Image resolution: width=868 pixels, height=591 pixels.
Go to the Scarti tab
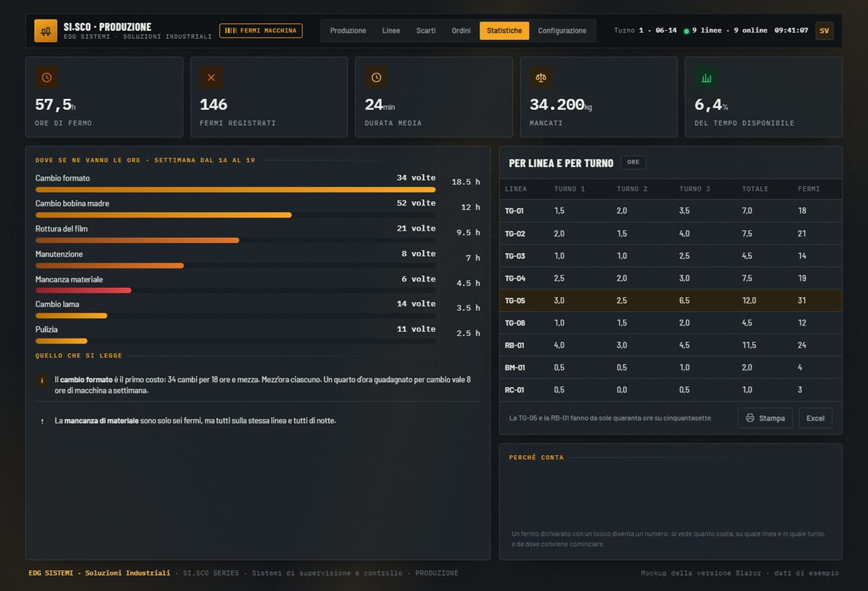pos(426,31)
